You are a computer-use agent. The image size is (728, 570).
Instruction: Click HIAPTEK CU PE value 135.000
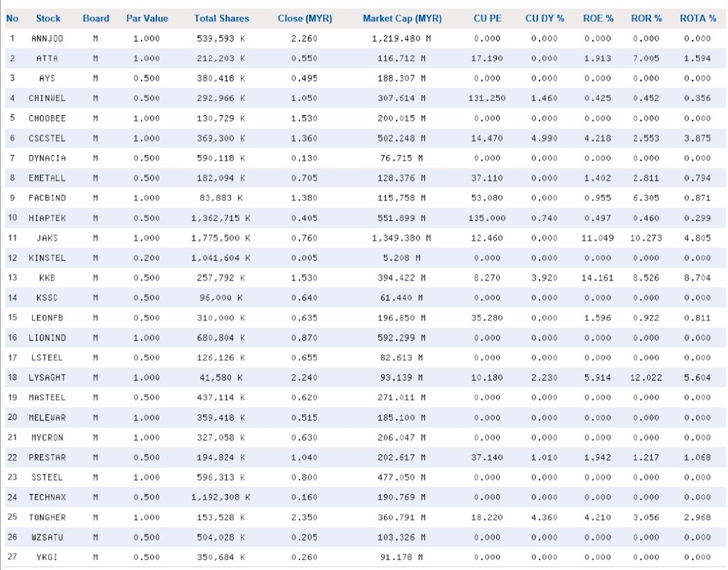[487, 218]
